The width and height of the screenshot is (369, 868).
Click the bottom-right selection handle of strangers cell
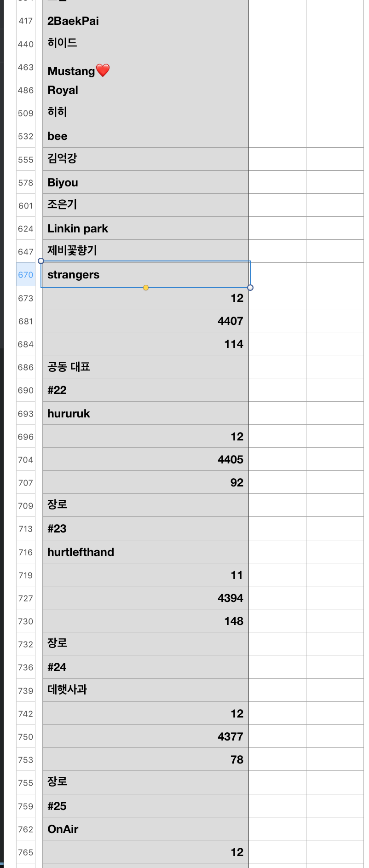(x=250, y=288)
